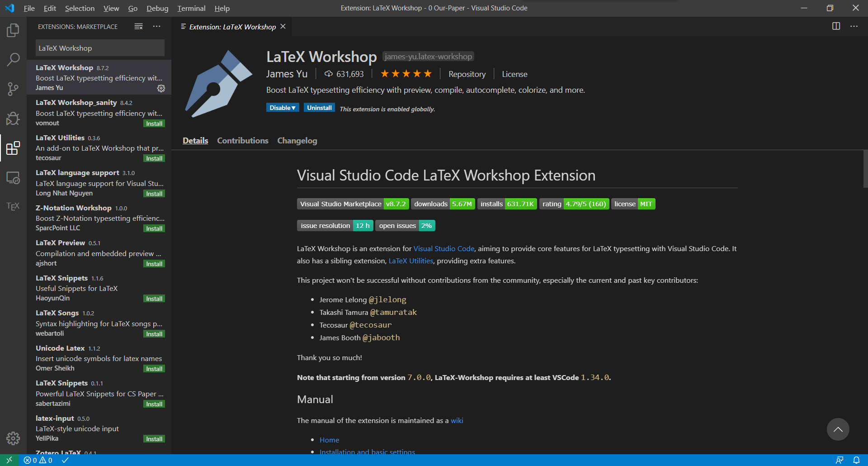Image resolution: width=868 pixels, height=466 pixels.
Task: Install LaTeX language support extension
Action: click(154, 194)
